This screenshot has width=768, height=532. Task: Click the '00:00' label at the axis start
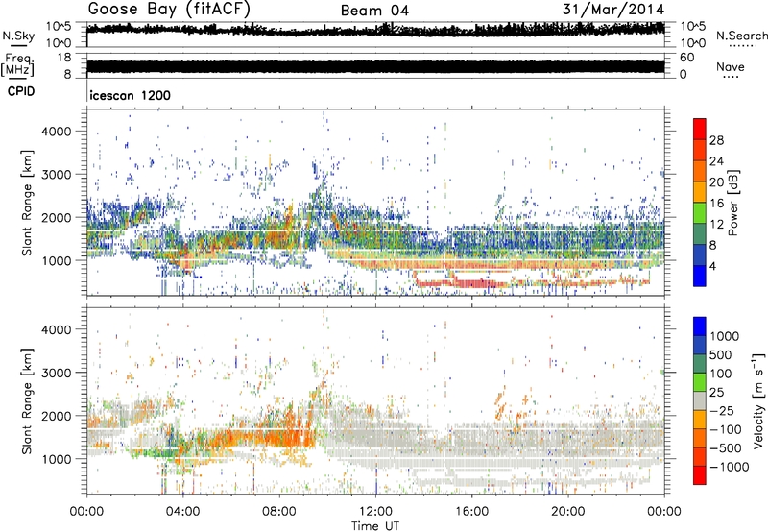coord(87,512)
